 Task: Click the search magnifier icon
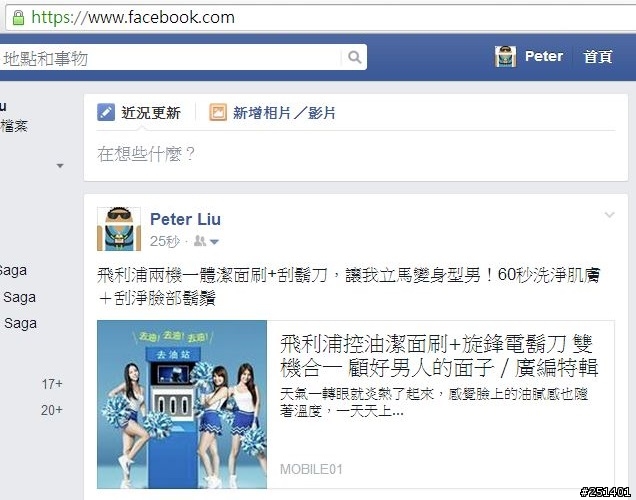(354, 57)
